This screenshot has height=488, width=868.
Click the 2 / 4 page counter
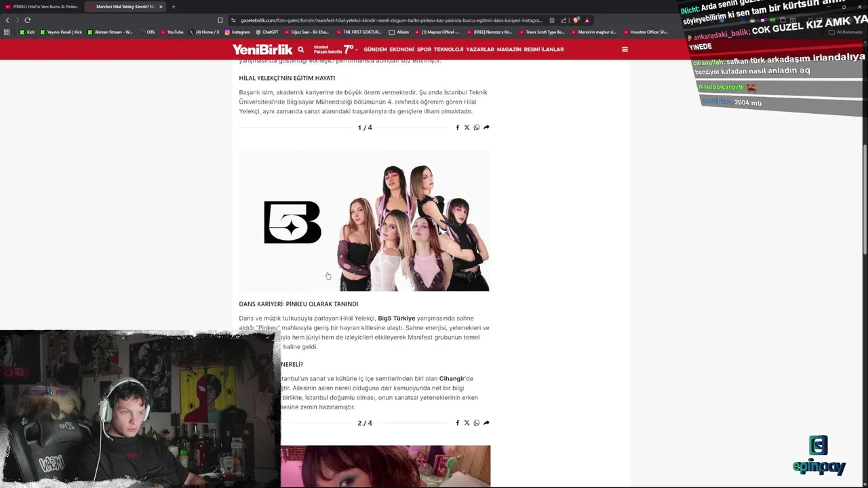tap(365, 423)
